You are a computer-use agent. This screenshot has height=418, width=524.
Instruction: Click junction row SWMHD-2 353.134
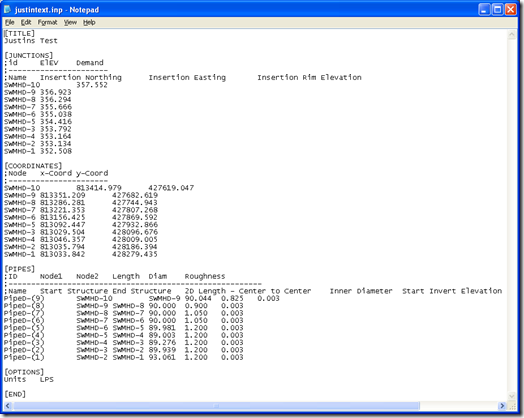38,144
